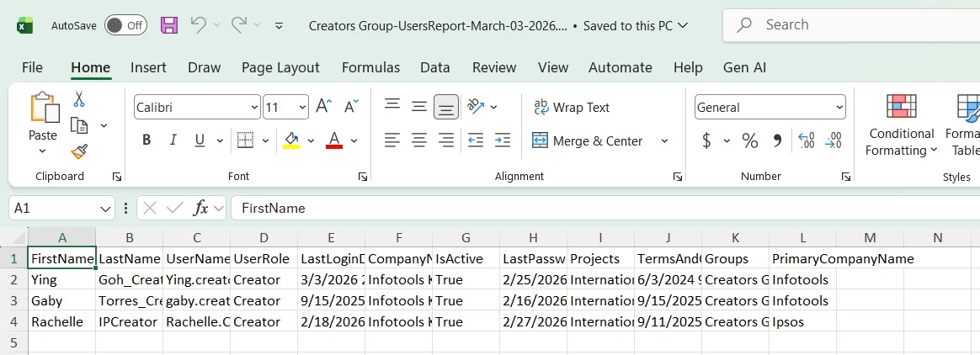Click the Paste clipboard icon
Screen dimensions: 980x355
click(x=43, y=108)
